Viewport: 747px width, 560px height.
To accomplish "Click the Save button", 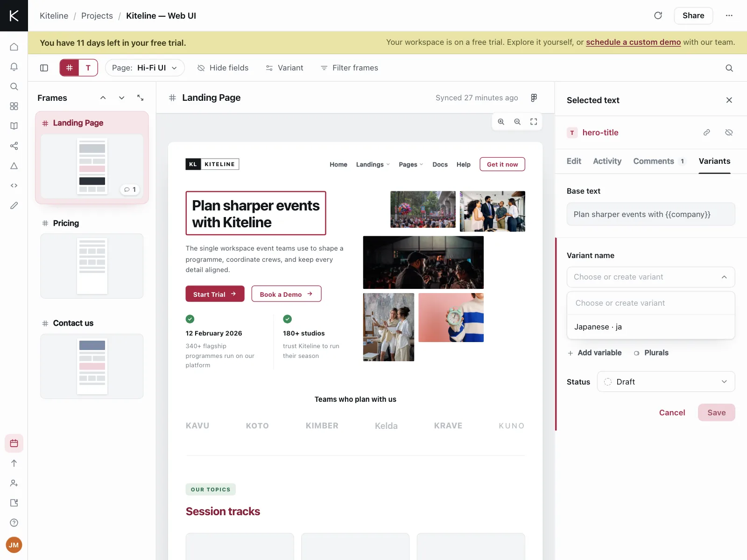I will [x=716, y=413].
